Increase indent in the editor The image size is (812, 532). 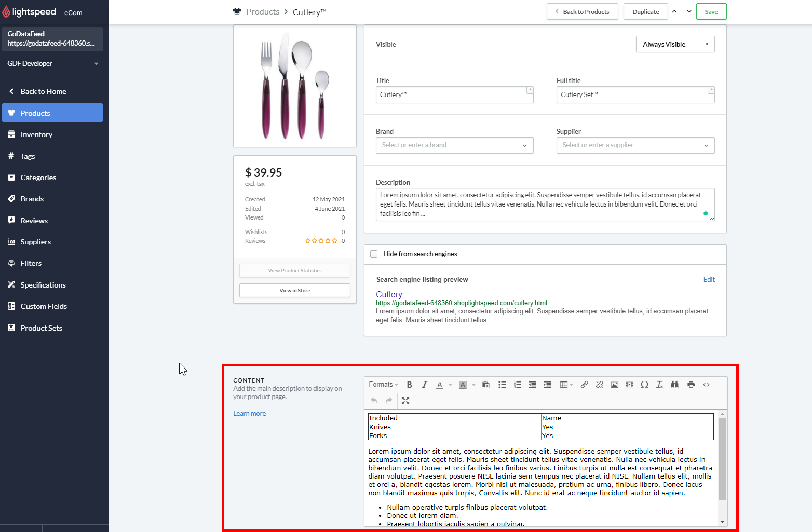click(547, 385)
